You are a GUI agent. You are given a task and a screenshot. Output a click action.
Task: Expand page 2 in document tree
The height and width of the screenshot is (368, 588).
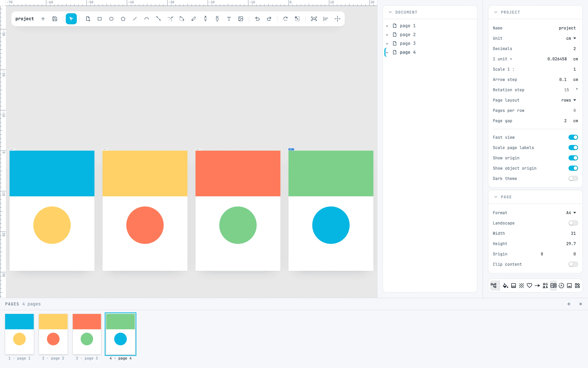[x=387, y=35]
